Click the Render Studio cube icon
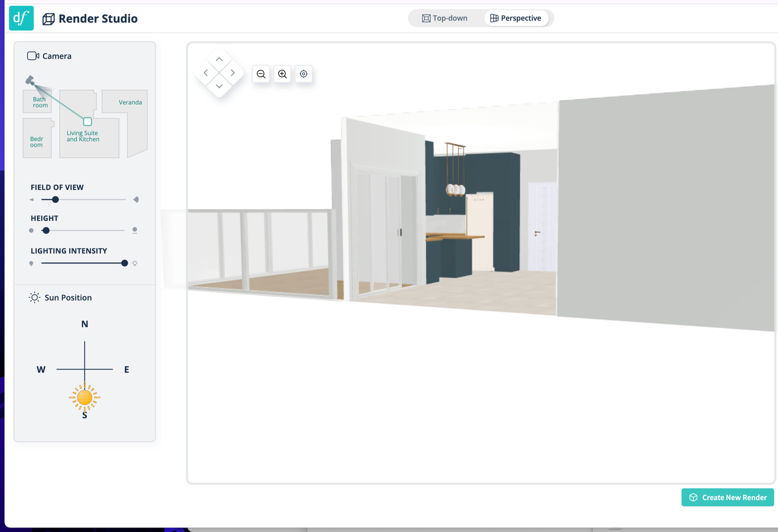The width and height of the screenshot is (778, 532). (x=49, y=19)
